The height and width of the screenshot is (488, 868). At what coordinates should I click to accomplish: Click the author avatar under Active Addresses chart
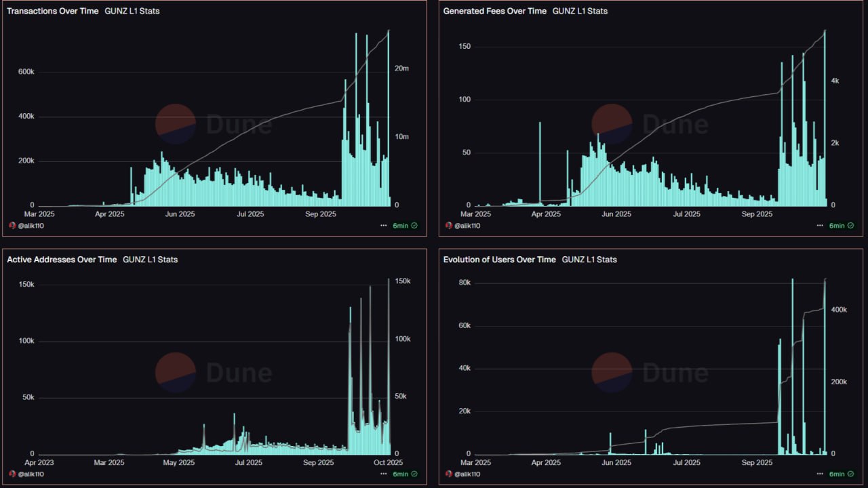coord(12,474)
